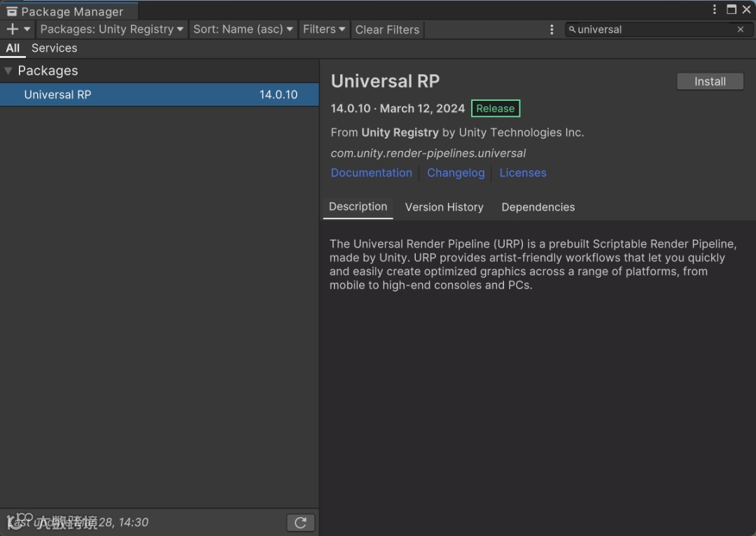Screen dimensions: 756x536
Task: Open Packages: Unity Registry dropdown
Action: [112, 29]
